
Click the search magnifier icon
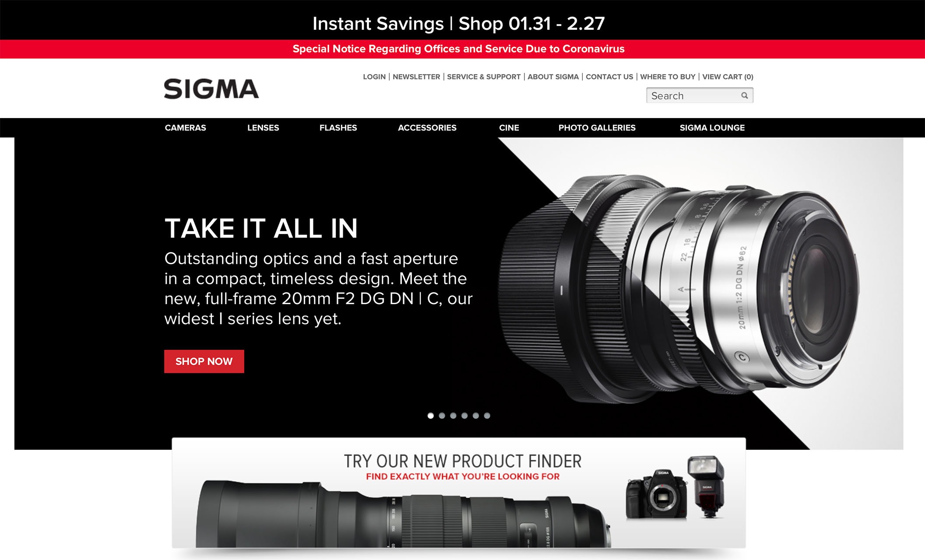point(744,95)
